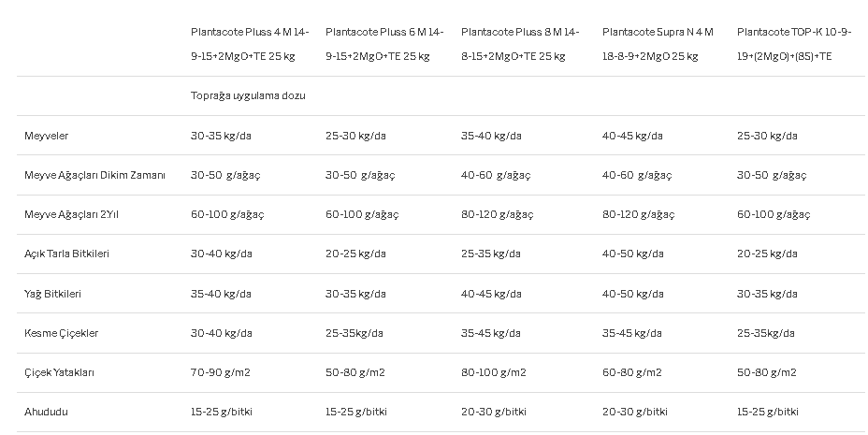Select the Plantacote Pluss 8 M column header
This screenshot has width=868, height=435.
[x=520, y=44]
